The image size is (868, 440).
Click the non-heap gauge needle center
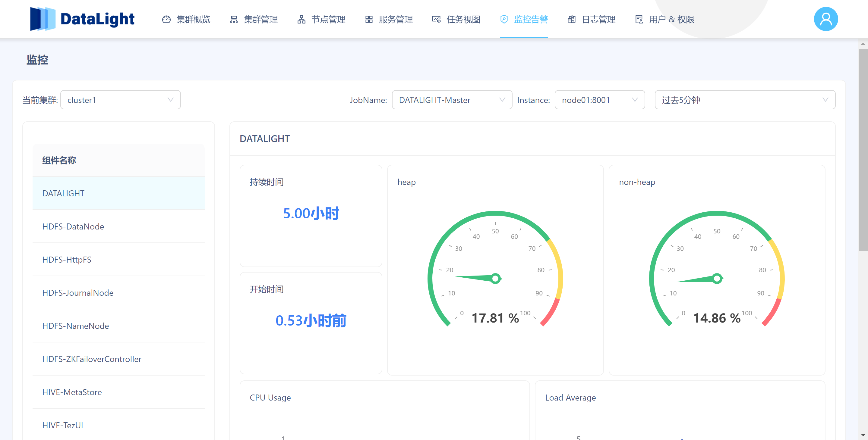pos(717,278)
